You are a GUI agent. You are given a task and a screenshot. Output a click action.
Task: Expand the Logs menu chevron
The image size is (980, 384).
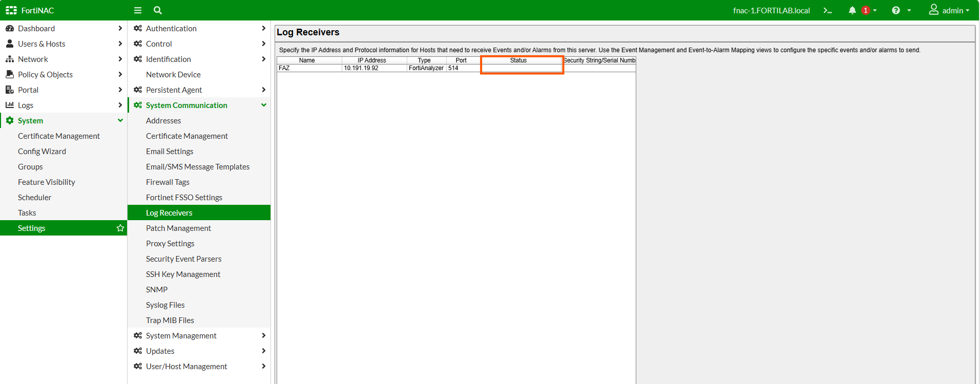(x=120, y=105)
